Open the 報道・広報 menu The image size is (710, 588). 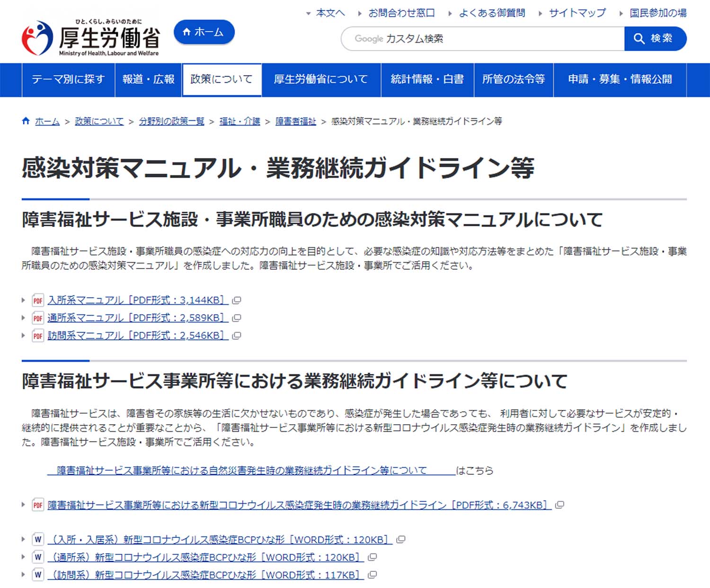148,80
